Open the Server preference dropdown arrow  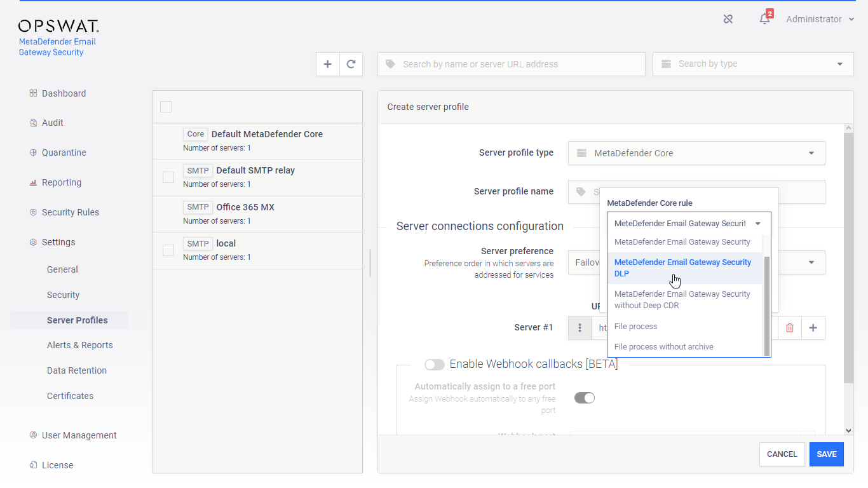click(811, 262)
